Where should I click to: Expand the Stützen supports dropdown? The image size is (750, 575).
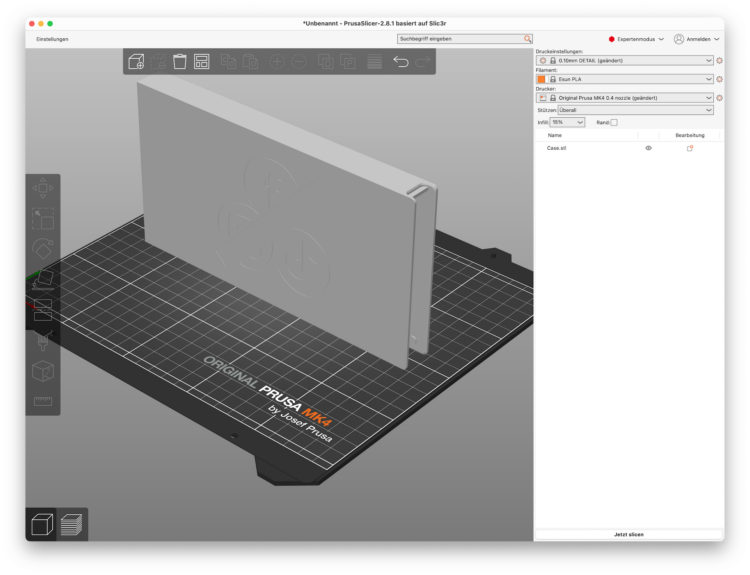click(636, 110)
